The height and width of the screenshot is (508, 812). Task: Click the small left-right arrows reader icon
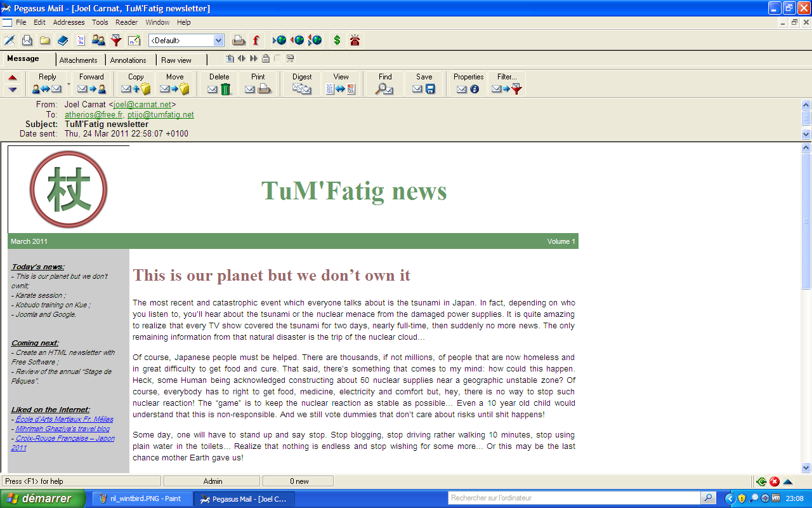[x=241, y=58]
